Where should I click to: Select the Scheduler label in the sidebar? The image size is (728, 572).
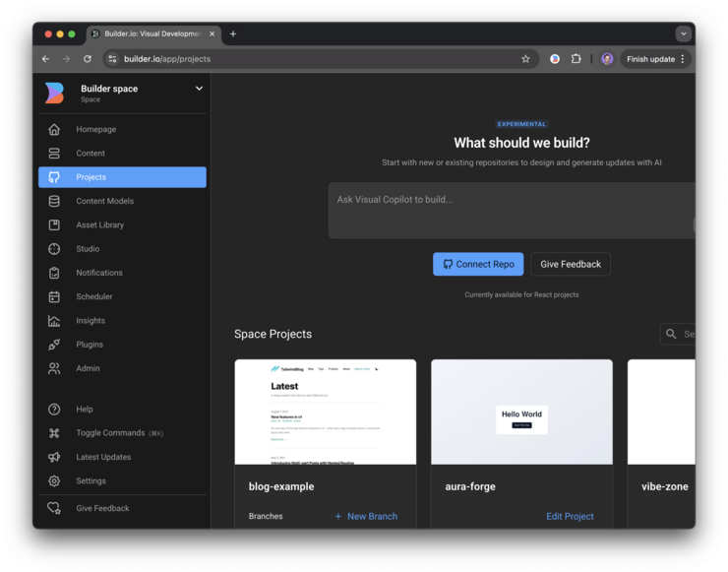pyautogui.click(x=94, y=296)
